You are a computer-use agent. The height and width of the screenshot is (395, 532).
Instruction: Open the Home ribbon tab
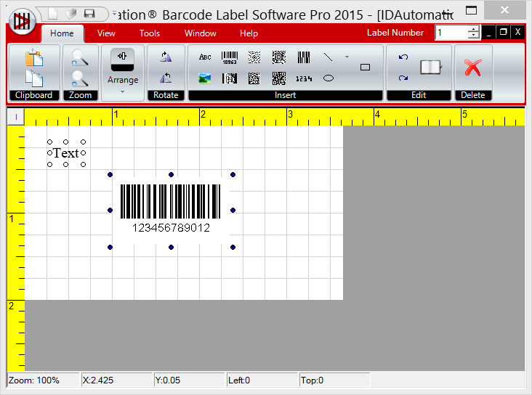click(62, 33)
